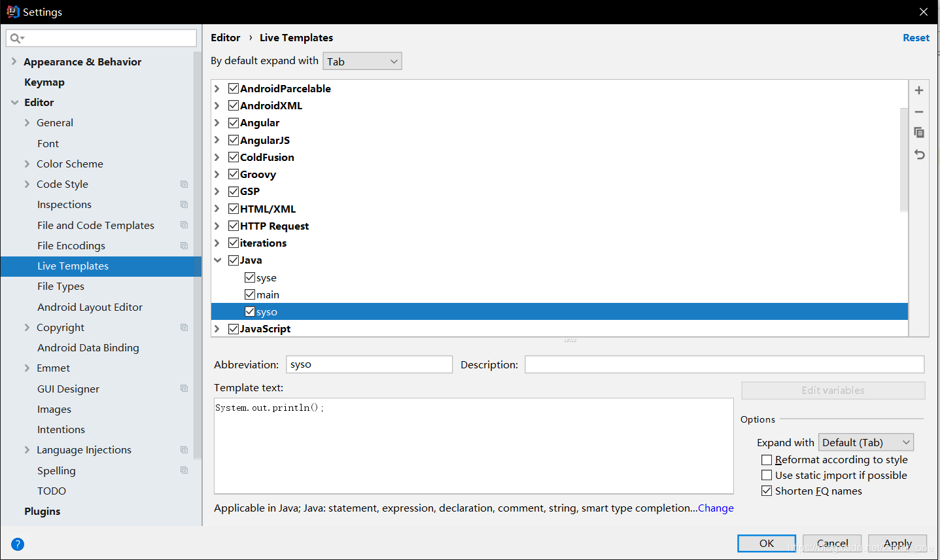
Task: Click the project-level icon beside GUI Designer
Action: pos(184,389)
